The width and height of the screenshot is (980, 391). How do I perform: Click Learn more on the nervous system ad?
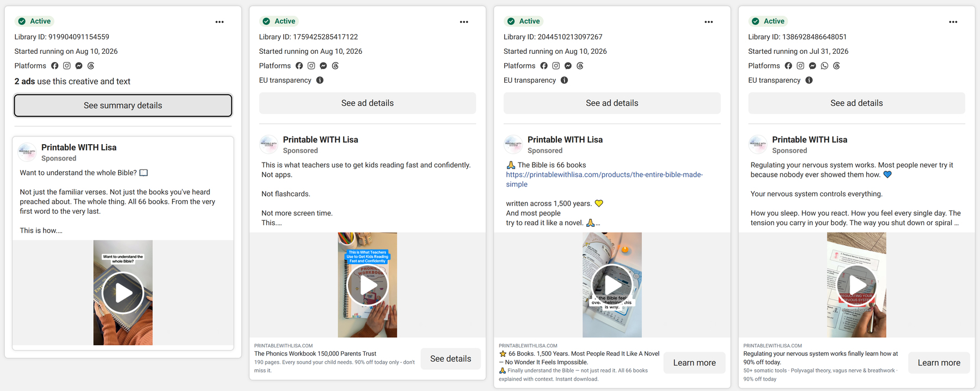[x=939, y=363]
